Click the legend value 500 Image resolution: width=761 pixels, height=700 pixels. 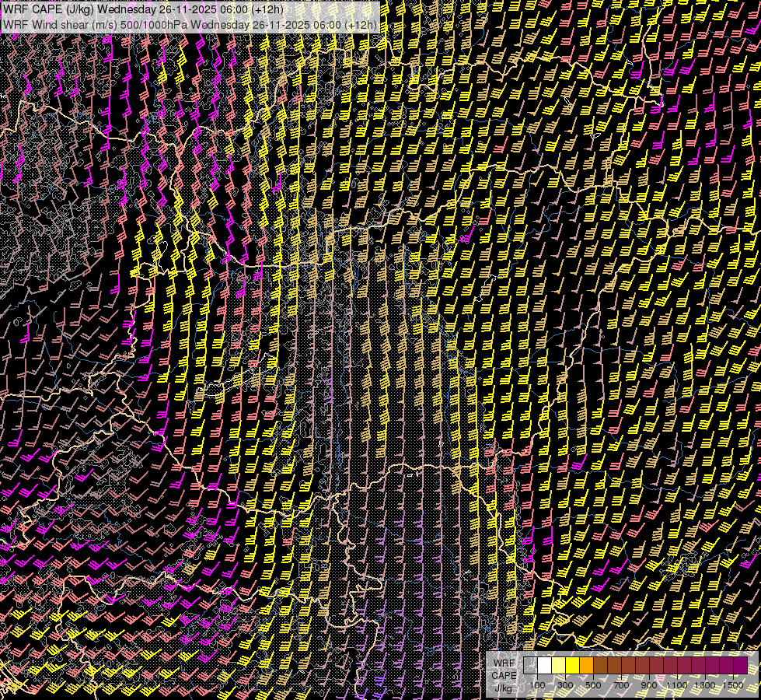pyautogui.click(x=593, y=685)
